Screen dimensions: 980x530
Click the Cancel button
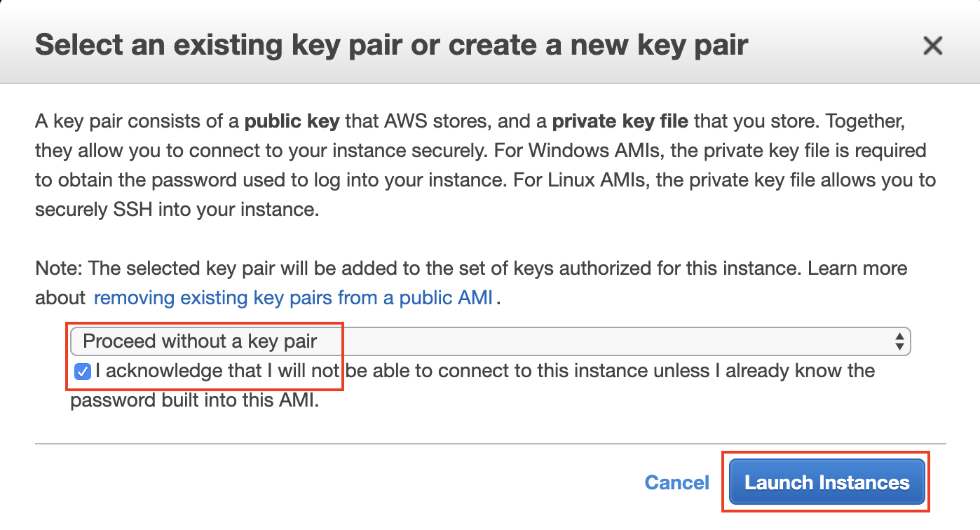[676, 482]
